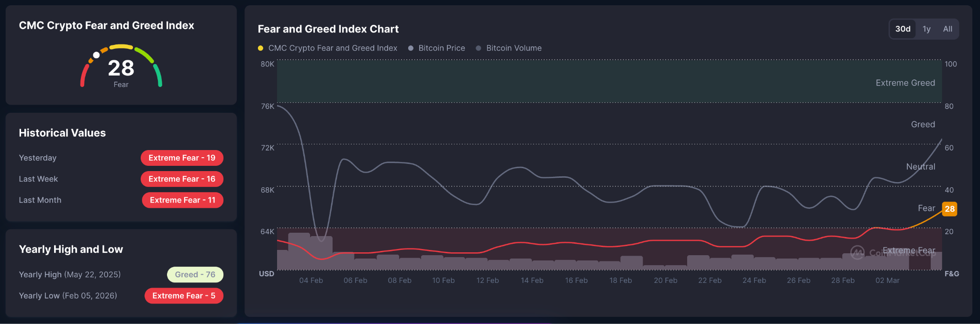Click the '04 Feb' x-axis date label
Viewport: 980px width, 324px height.
point(311,281)
